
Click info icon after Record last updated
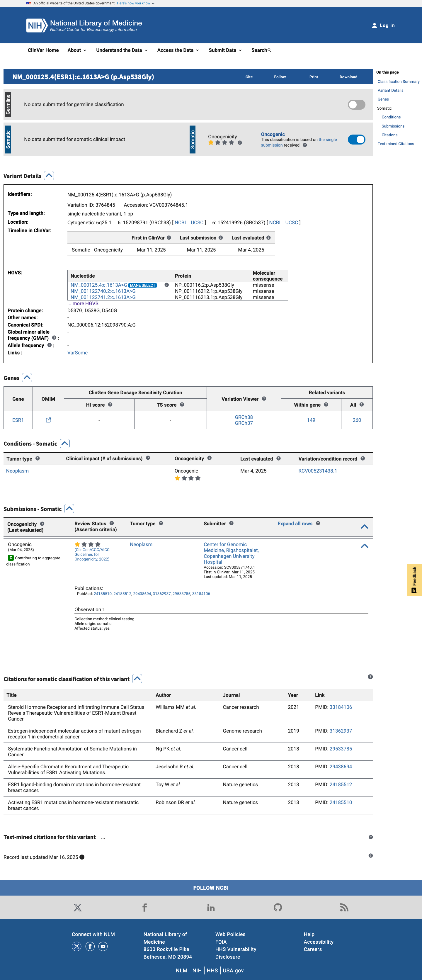click(82, 857)
